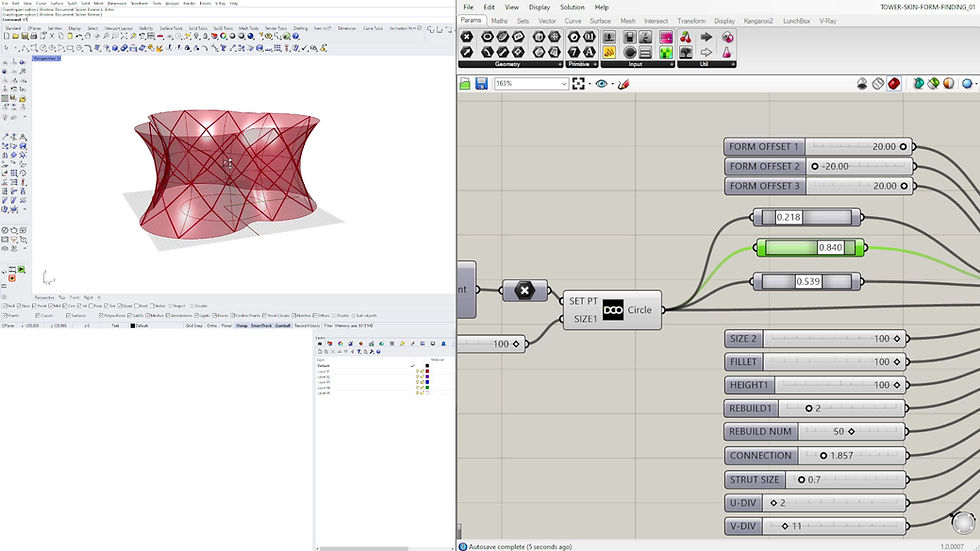This screenshot has height=551, width=980.
Task: Pick the Circle parameter hexagon icon
Action: pyautogui.click(x=488, y=37)
